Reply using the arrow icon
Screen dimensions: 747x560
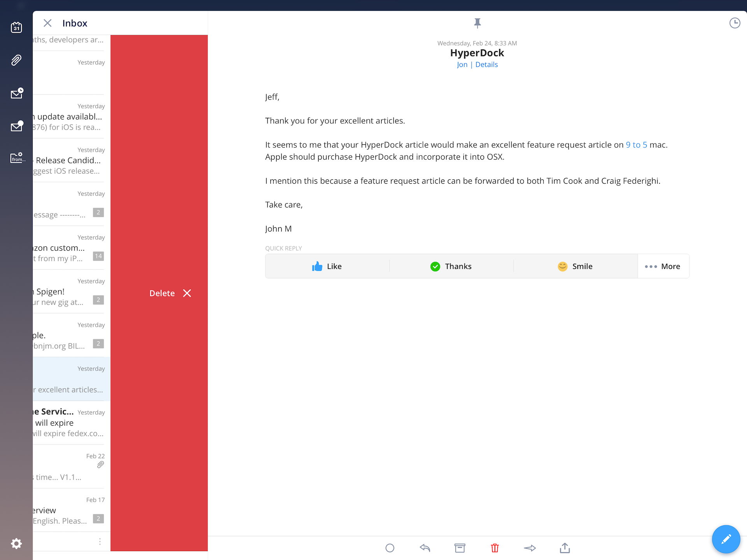pos(425,548)
